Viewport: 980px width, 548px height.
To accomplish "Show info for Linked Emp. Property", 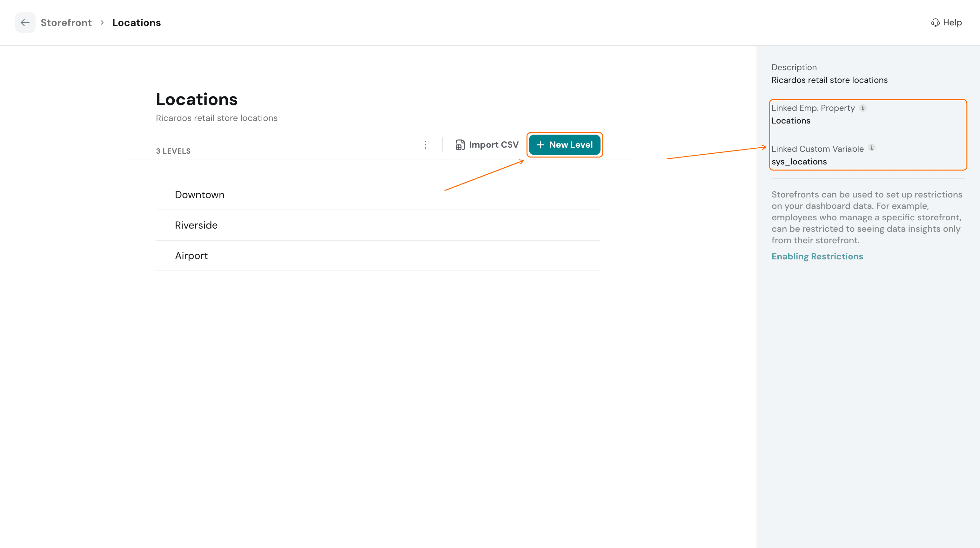I will pyautogui.click(x=863, y=108).
